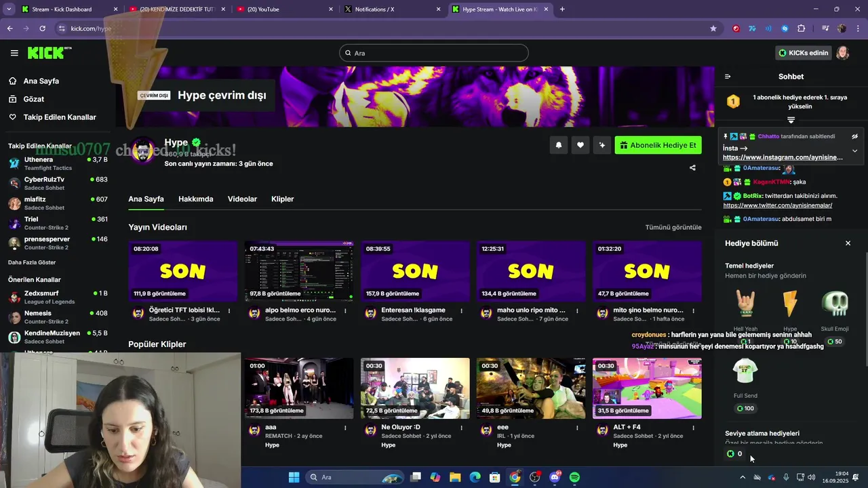
Task: Switch to the Videolar tab
Action: [x=242, y=199]
